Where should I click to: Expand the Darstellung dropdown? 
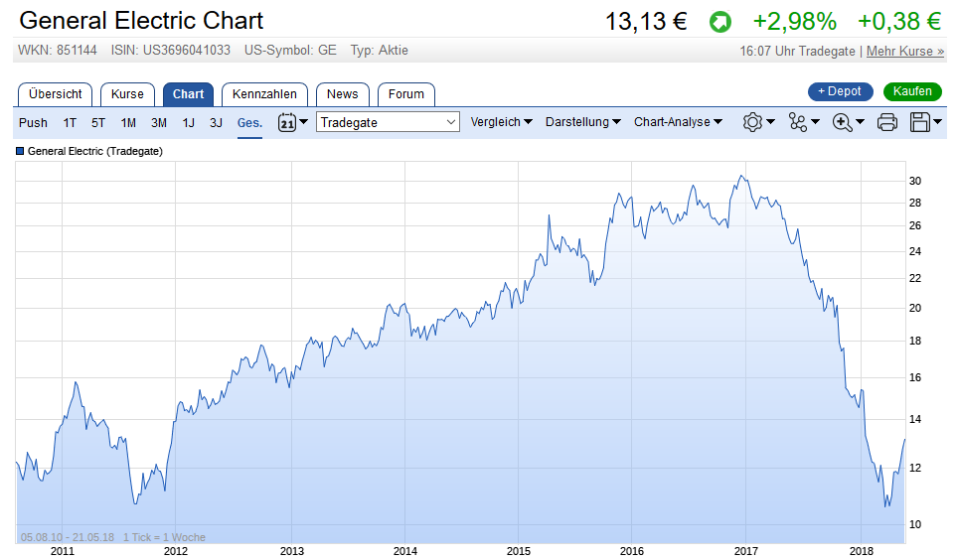pos(583,122)
